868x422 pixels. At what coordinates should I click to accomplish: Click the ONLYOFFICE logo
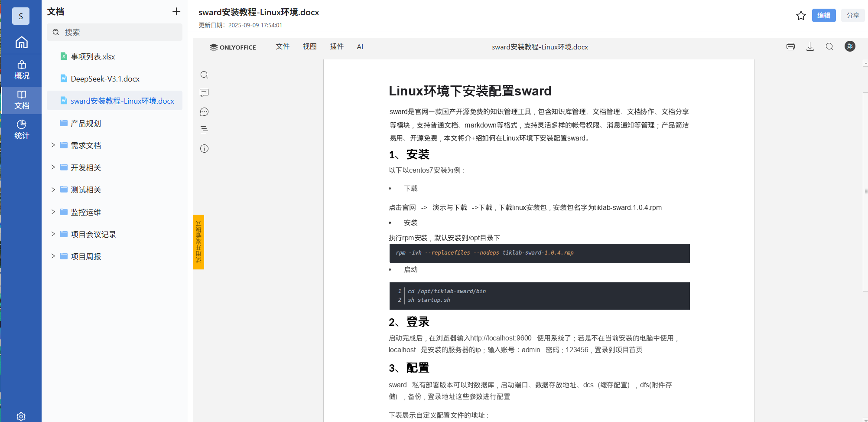pyautogui.click(x=233, y=47)
